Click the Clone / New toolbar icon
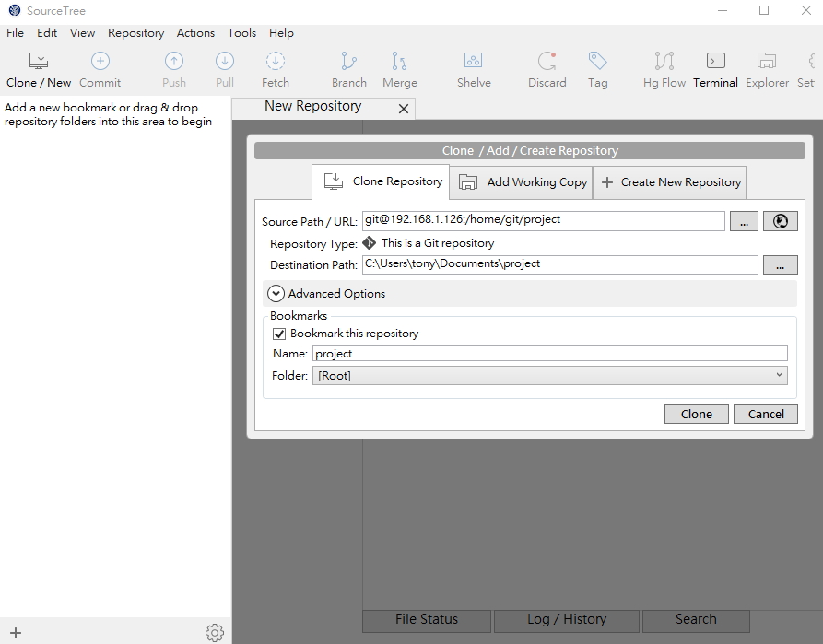This screenshot has height=644, width=823. coord(39,62)
